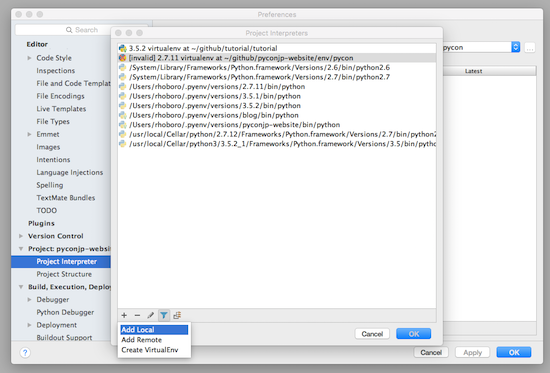The width and height of the screenshot is (550, 373).
Task: Select Inspections in settings tree
Action: (x=56, y=71)
